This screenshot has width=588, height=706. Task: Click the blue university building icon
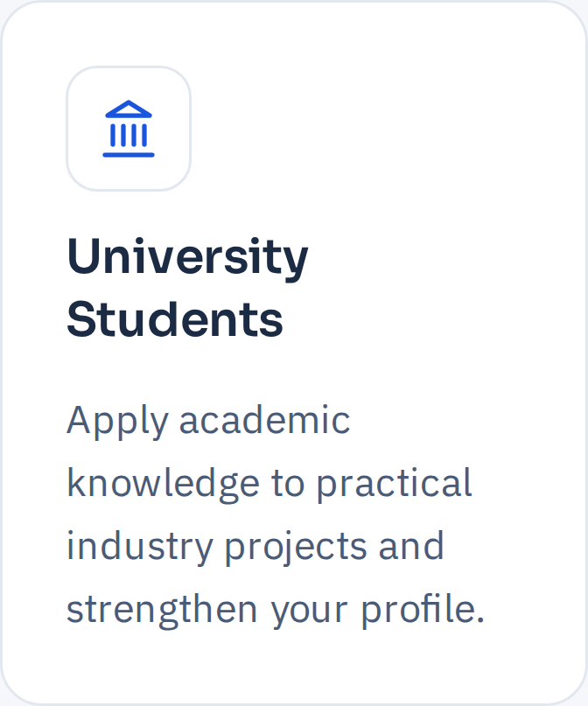(x=129, y=129)
